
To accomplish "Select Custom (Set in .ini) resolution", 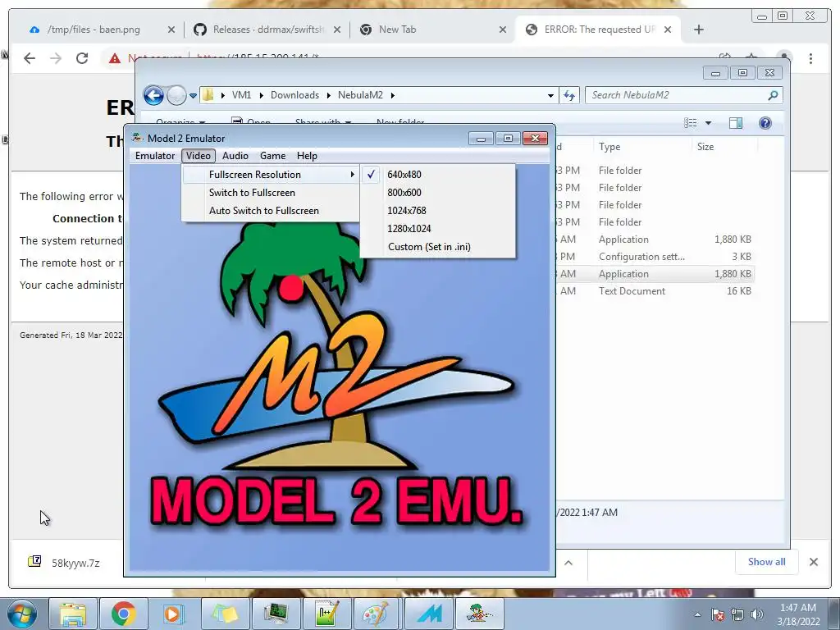I will coord(438,247).
